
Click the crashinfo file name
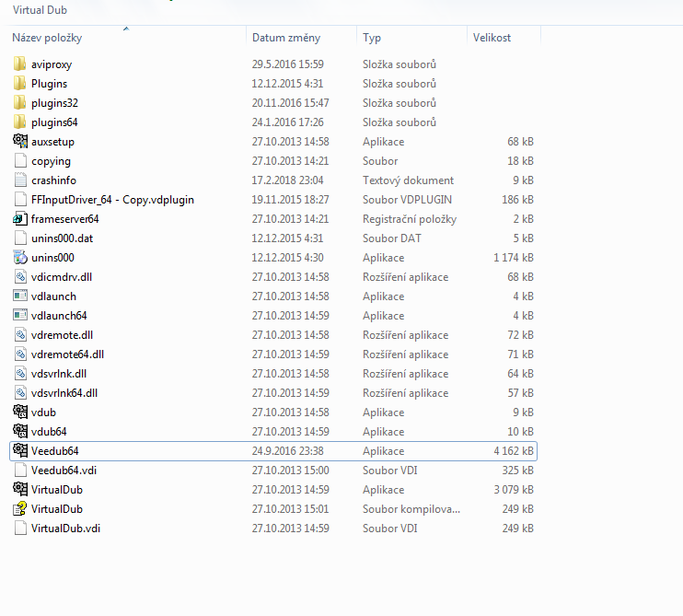click(53, 180)
